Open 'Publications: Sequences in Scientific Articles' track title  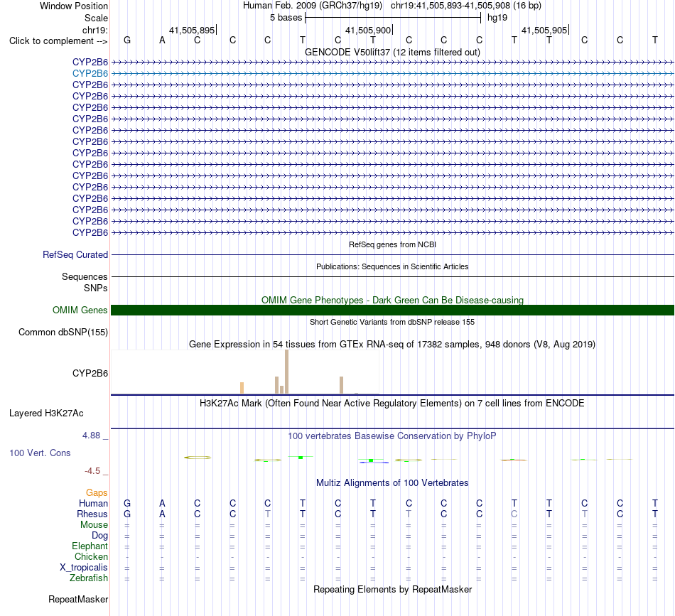point(392,266)
